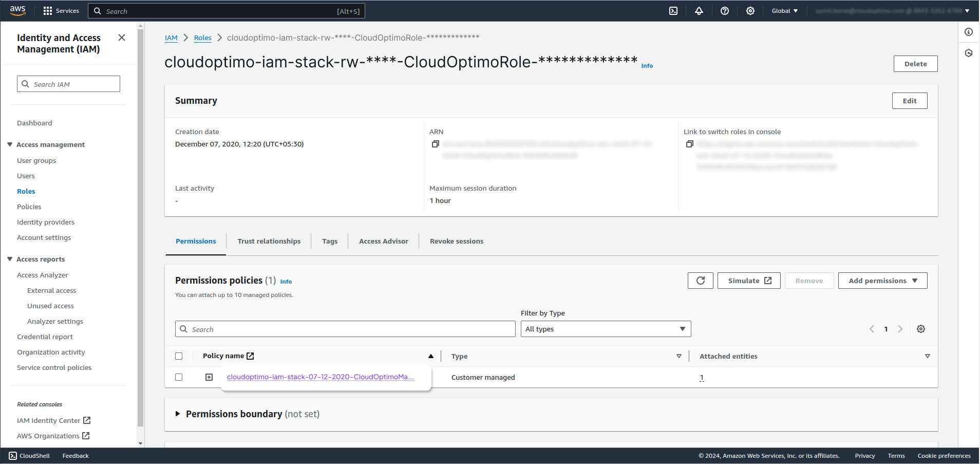Open the Filter by Type dropdown
980x464 pixels.
tap(606, 329)
